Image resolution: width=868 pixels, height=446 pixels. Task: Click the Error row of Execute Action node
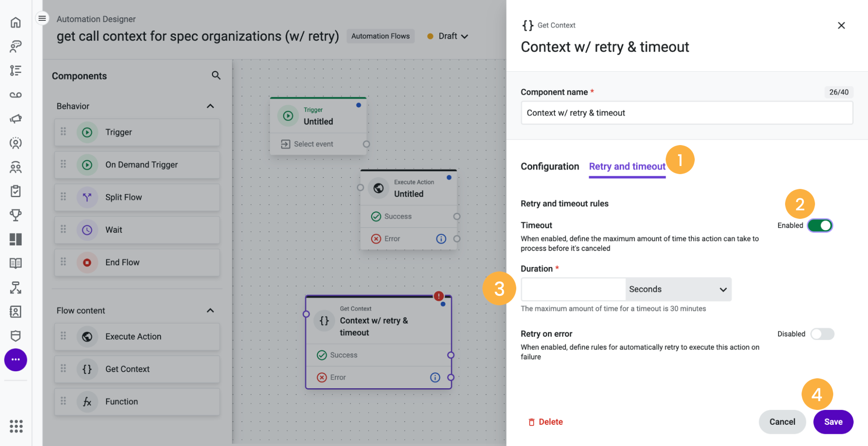(x=409, y=239)
